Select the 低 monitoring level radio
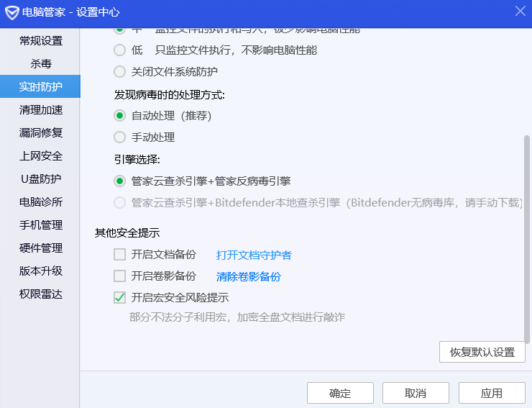The image size is (532, 408). pos(119,50)
